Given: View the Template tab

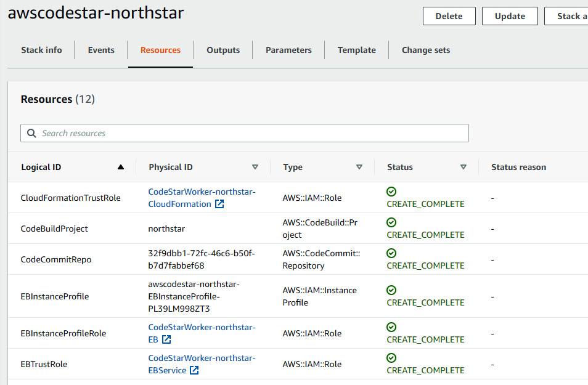Looking at the screenshot, I should point(357,50).
